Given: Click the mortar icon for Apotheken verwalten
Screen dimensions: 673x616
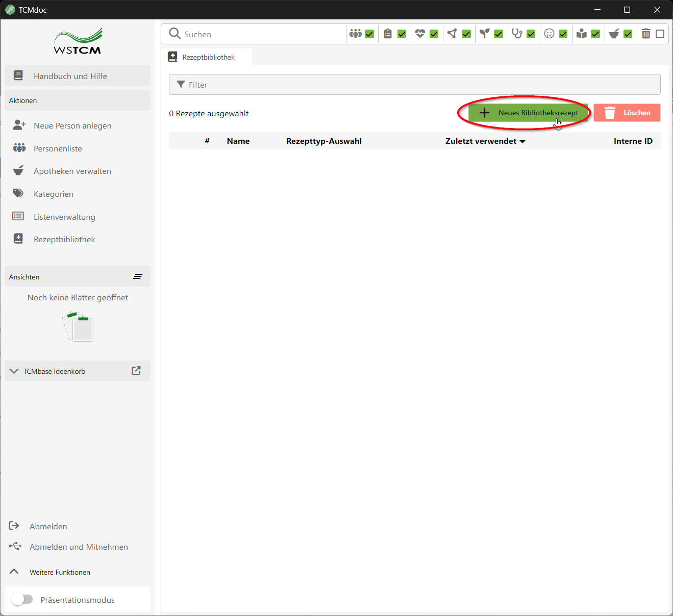Looking at the screenshot, I should coord(18,170).
